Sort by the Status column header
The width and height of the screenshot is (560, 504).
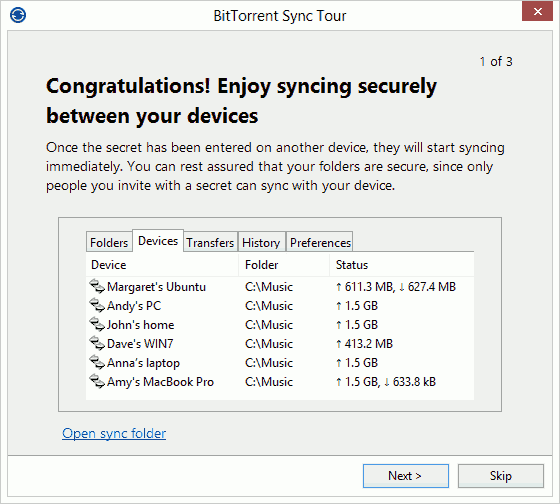pyautogui.click(x=402, y=265)
